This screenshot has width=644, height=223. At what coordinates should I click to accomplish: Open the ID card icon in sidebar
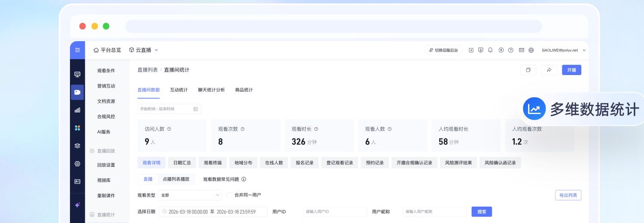point(77,181)
